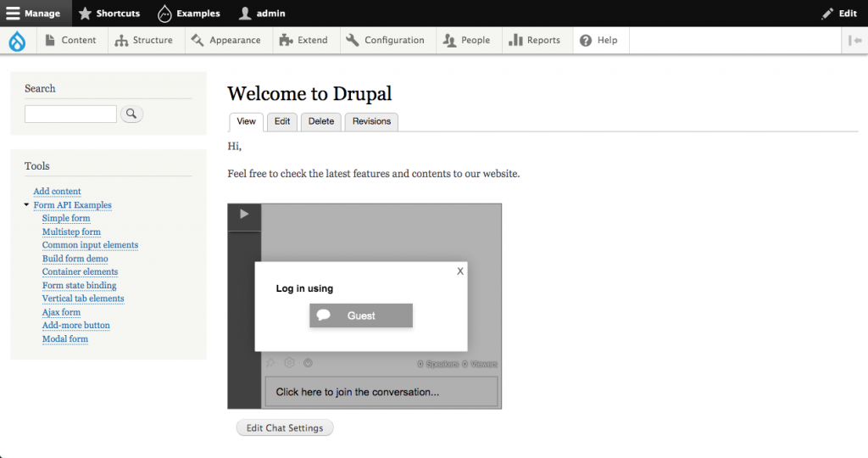Open the admin user menu
This screenshot has height=458, width=868.
point(262,14)
